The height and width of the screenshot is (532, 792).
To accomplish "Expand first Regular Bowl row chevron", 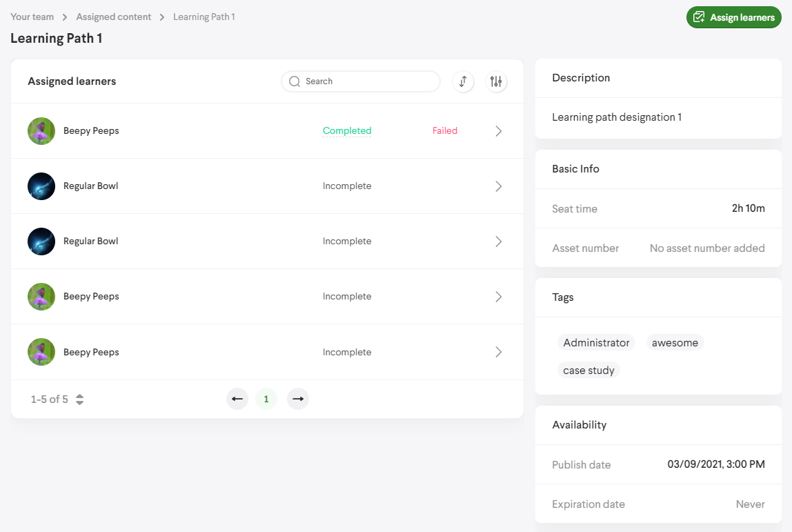I will tap(498, 186).
